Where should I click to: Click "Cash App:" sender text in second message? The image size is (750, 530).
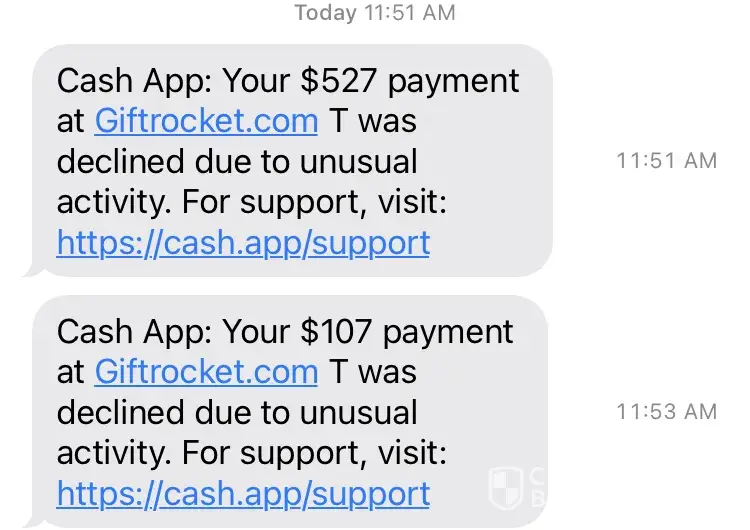[x=134, y=331]
